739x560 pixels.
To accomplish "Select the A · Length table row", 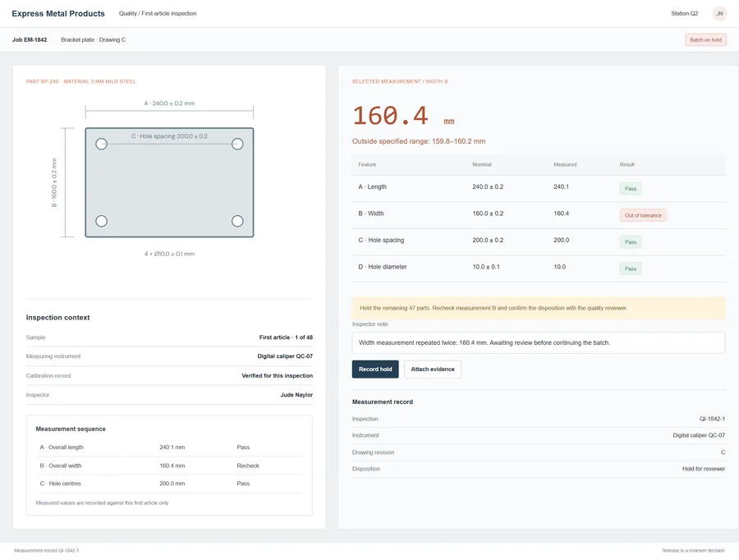I will point(538,189).
